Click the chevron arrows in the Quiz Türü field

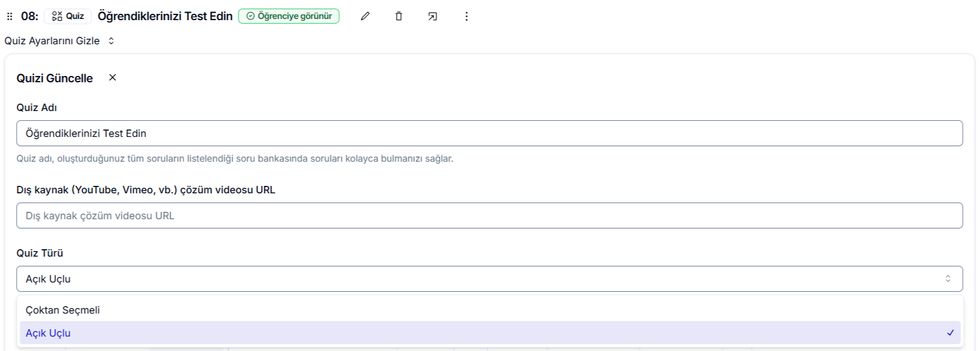point(948,278)
